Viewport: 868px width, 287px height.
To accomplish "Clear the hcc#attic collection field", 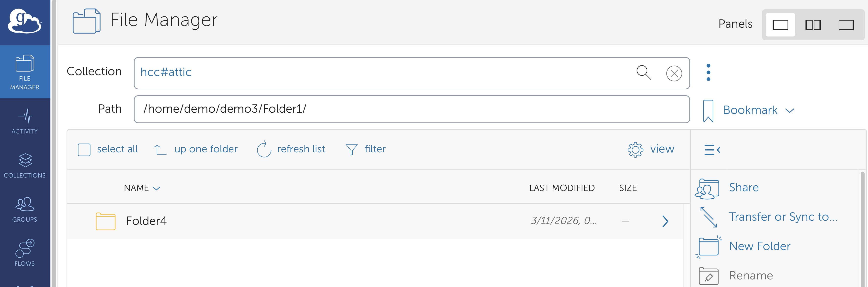I will click(674, 73).
